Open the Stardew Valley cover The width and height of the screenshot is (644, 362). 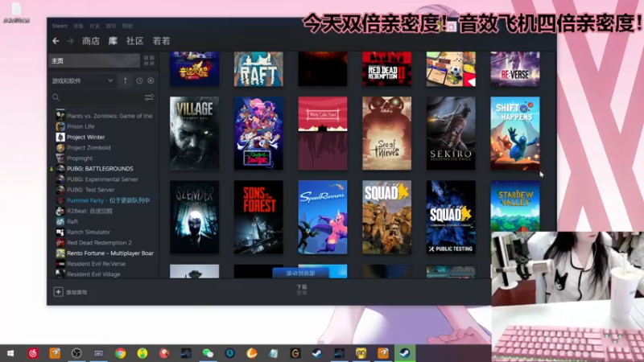(x=515, y=206)
